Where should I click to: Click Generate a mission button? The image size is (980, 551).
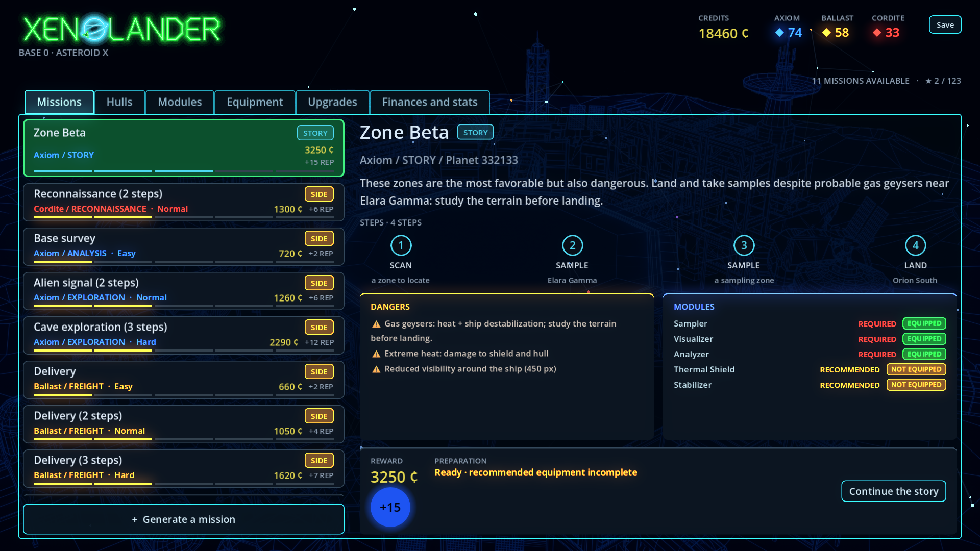click(x=184, y=519)
